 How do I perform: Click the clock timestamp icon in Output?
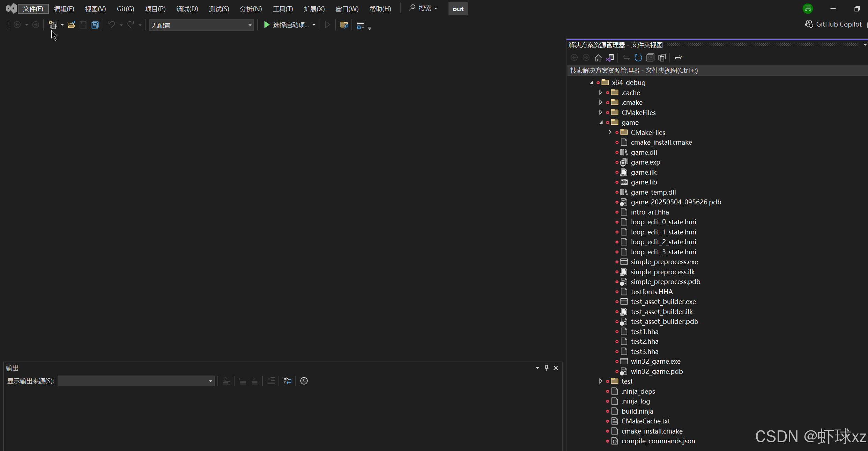pyautogui.click(x=304, y=381)
